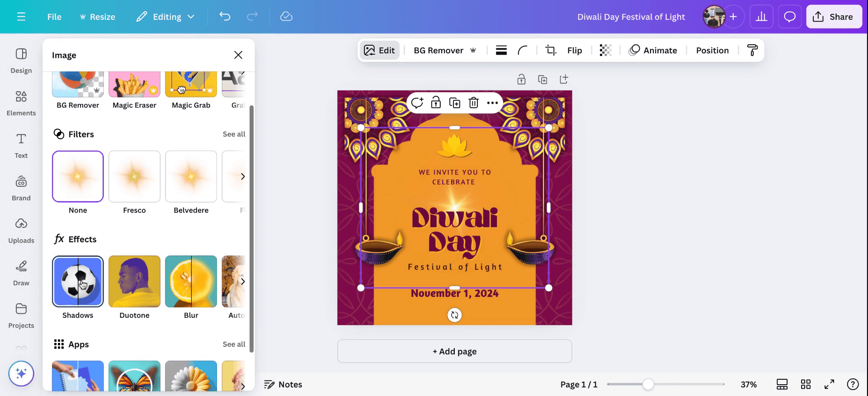Click the zoom slider handle
Image resolution: width=868 pixels, height=396 pixels.
pyautogui.click(x=648, y=384)
